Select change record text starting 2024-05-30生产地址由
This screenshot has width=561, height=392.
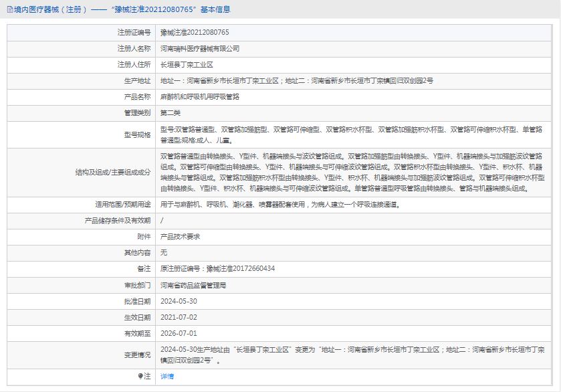[352, 355]
